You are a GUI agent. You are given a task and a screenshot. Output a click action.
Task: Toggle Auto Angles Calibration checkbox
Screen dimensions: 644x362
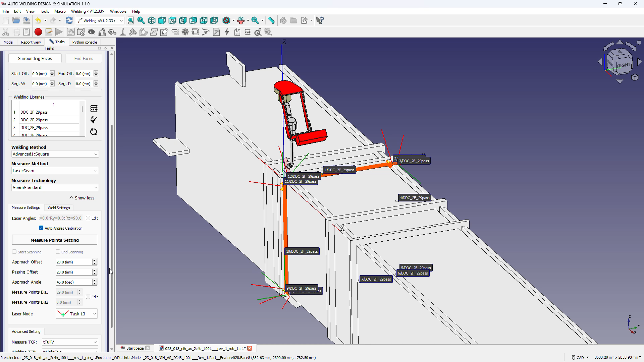pos(41,228)
